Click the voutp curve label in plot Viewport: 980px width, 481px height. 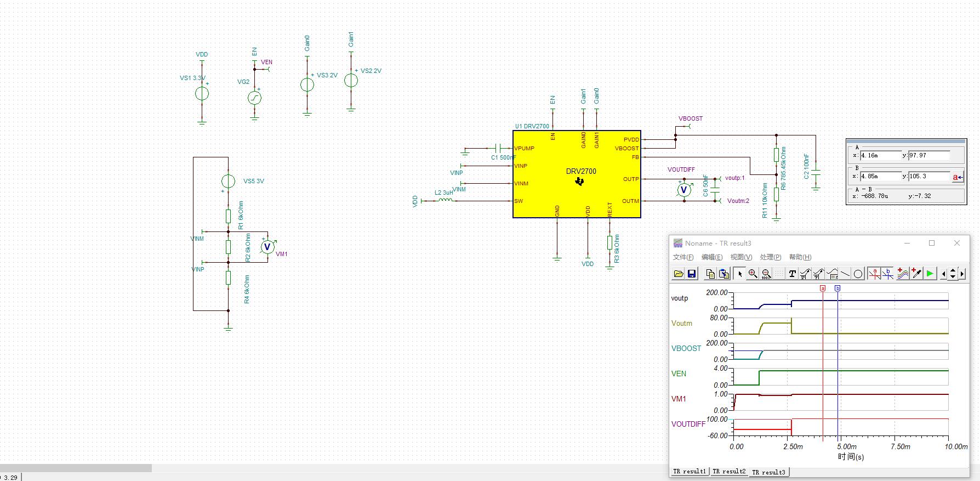[x=680, y=298]
